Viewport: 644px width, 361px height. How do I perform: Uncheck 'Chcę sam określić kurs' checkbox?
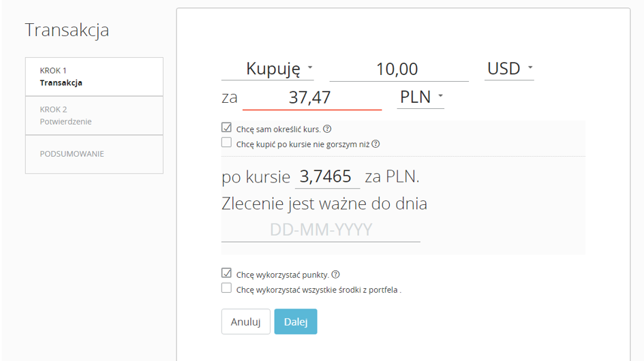[226, 128]
